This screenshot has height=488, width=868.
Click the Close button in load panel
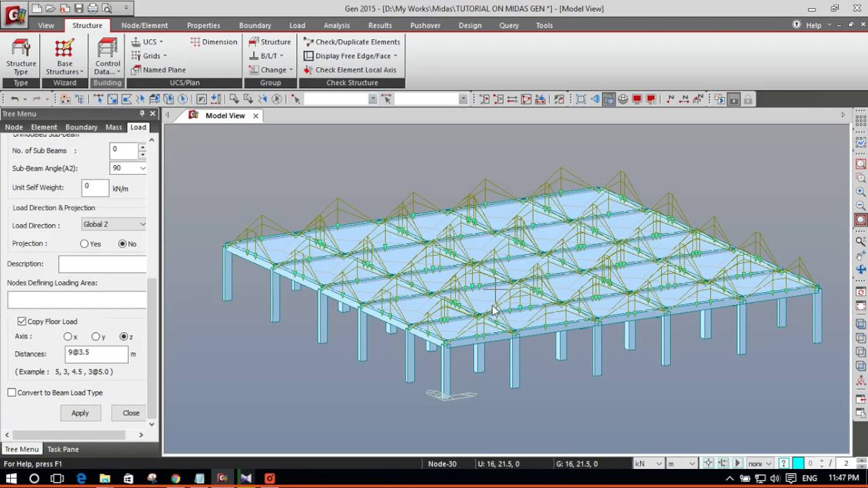click(131, 413)
